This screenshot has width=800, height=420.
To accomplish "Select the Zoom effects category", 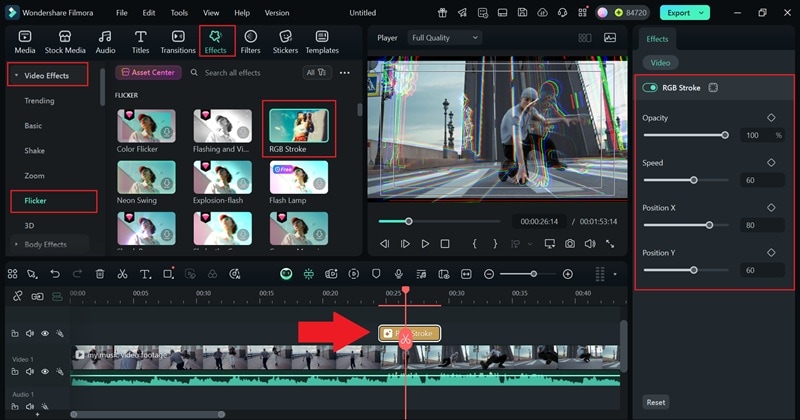I will pos(34,176).
